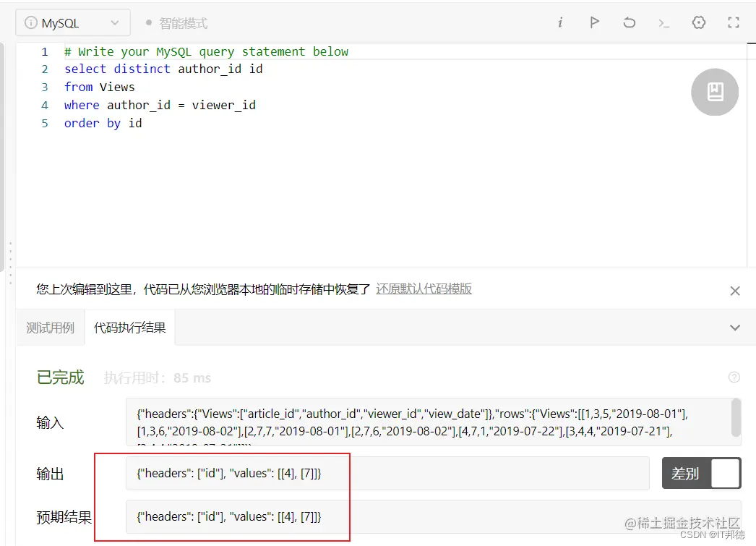Click the 输出 output result field
756x546 pixels.
[x=387, y=473]
